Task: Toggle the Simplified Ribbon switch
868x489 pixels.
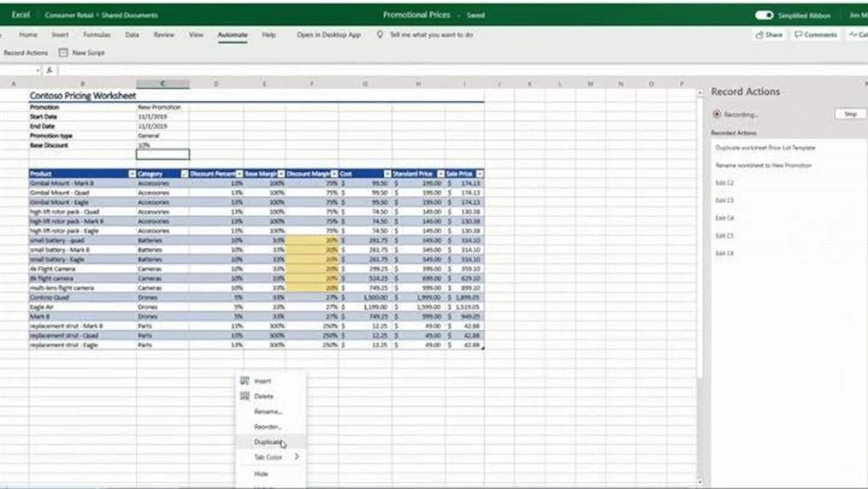Action: pyautogui.click(x=764, y=15)
